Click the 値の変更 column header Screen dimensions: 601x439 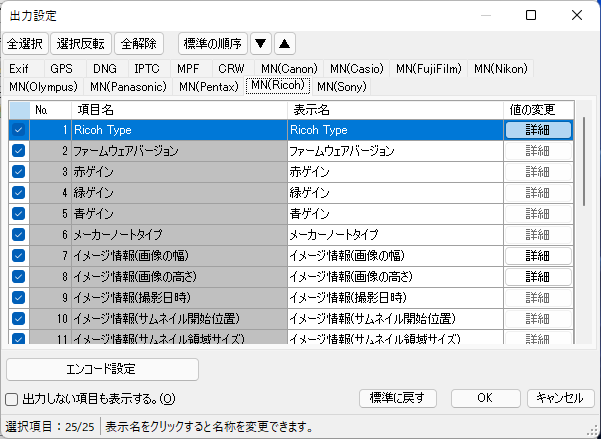click(539, 110)
